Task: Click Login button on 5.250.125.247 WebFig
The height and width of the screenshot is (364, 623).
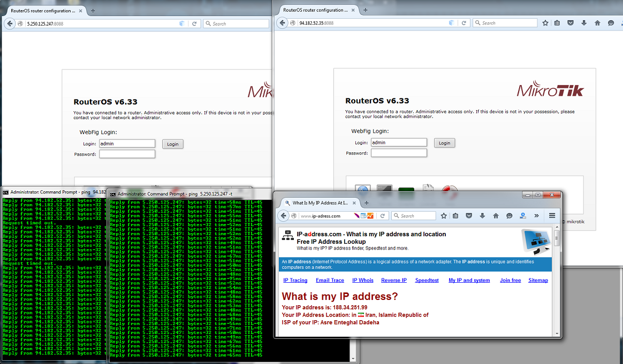Action: click(173, 144)
